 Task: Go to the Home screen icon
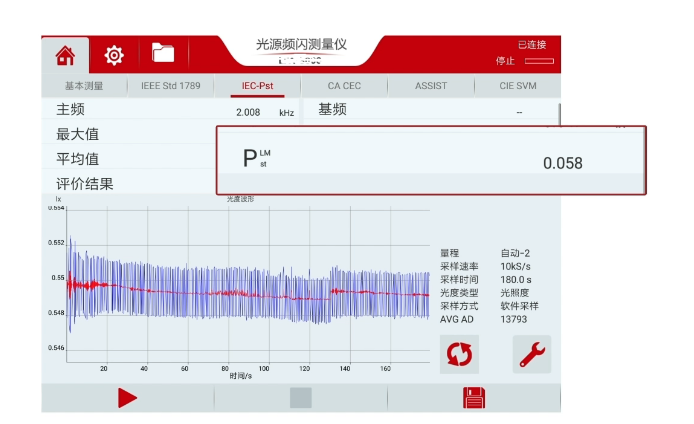(65, 54)
